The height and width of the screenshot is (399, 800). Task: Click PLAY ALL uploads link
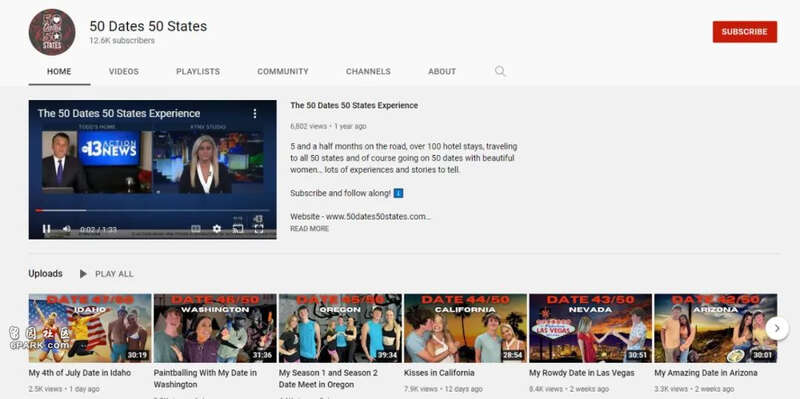(114, 274)
